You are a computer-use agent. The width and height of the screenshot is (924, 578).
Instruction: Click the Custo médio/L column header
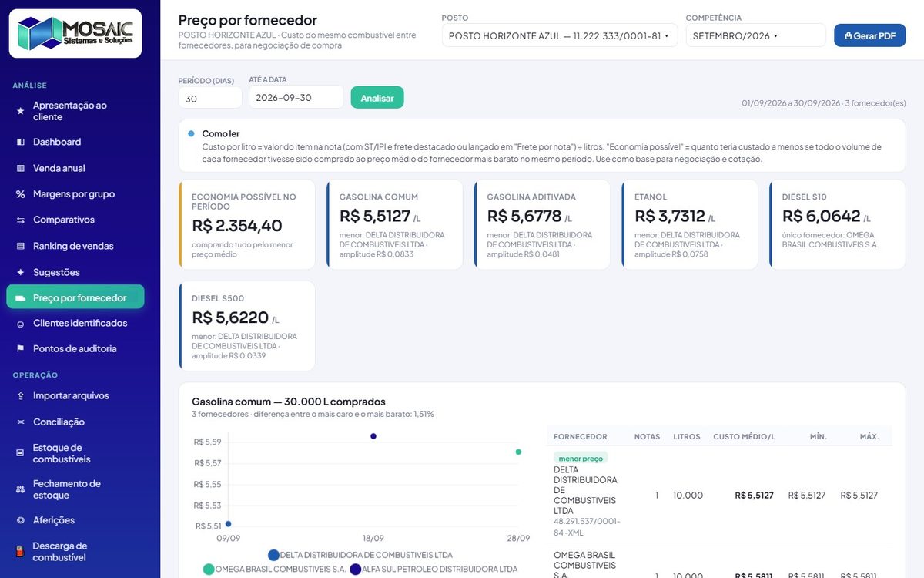click(x=744, y=437)
